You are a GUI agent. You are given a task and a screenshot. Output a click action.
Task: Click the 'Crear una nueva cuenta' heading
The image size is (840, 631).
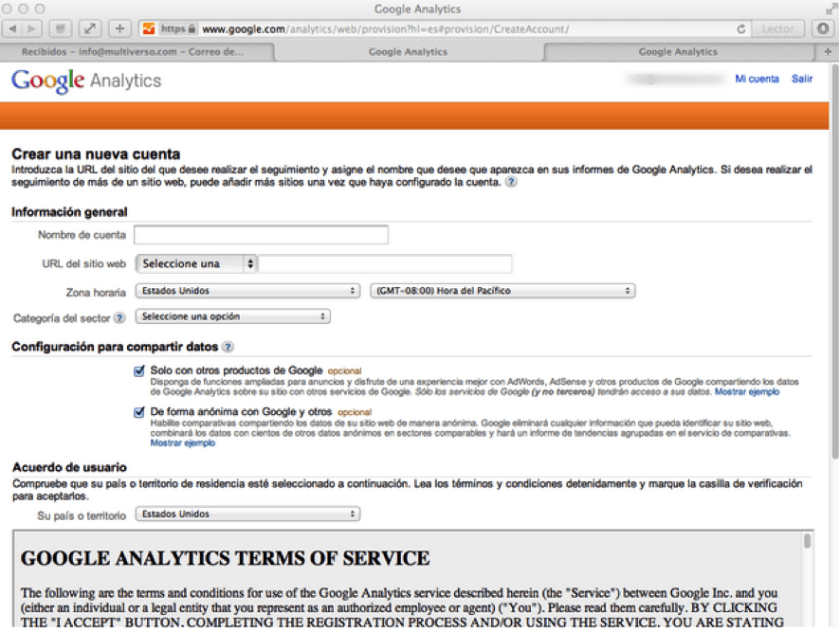pos(96,154)
